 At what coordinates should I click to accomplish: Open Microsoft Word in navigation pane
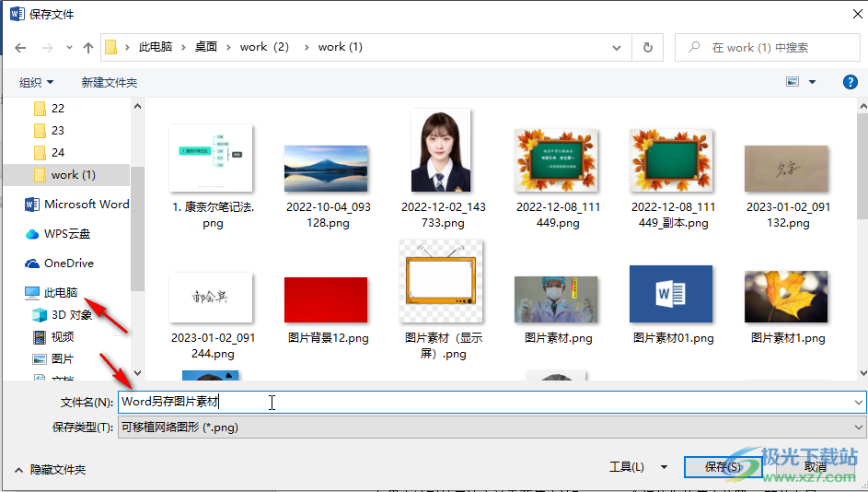77,205
